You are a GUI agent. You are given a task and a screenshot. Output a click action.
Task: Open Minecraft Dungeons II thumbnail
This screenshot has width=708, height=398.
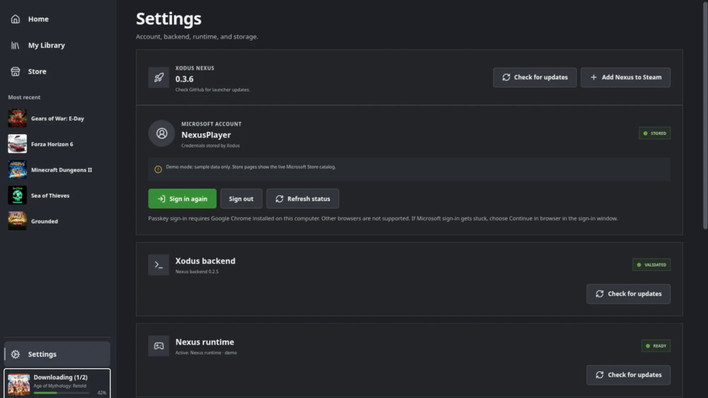[x=17, y=170]
